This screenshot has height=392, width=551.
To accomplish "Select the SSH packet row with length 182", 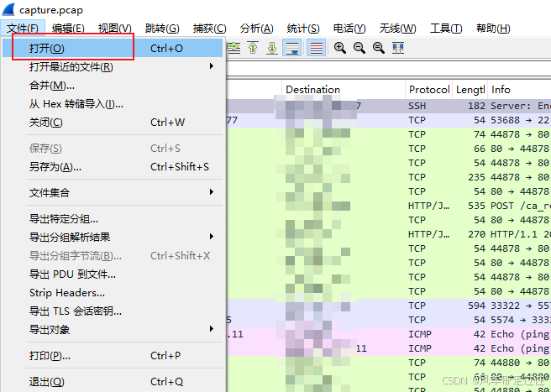I will click(x=388, y=106).
